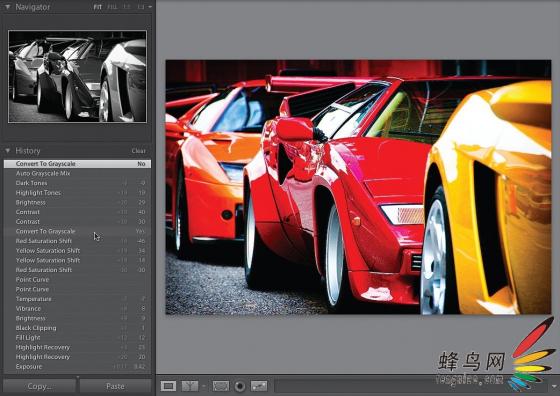The height and width of the screenshot is (396, 560).
Task: Open the Before/After YY view icon
Action: 190,386
